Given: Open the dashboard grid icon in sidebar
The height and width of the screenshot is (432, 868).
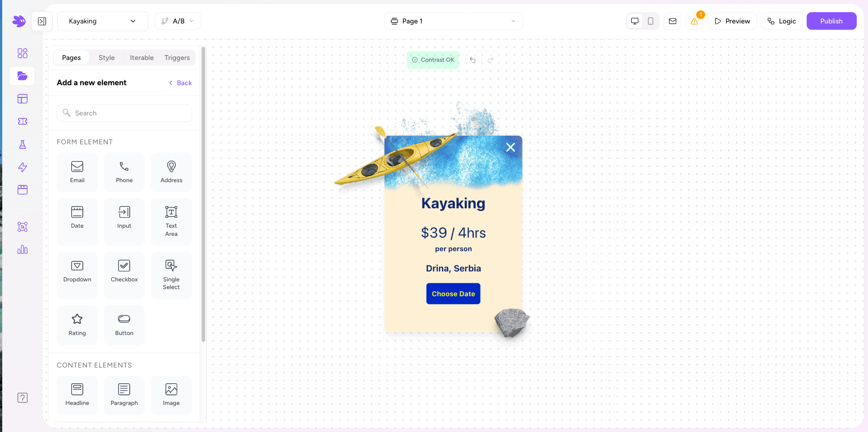Looking at the screenshot, I should [23, 53].
